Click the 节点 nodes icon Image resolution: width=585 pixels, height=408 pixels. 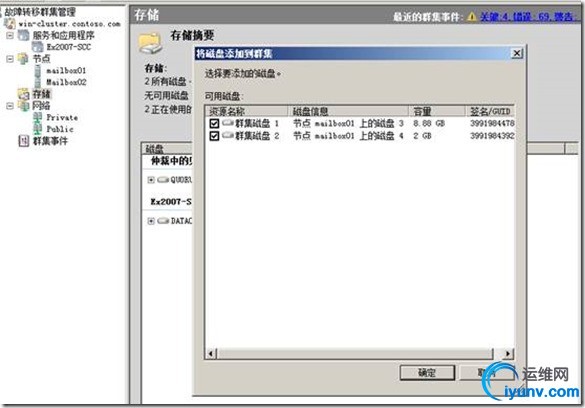(x=23, y=59)
